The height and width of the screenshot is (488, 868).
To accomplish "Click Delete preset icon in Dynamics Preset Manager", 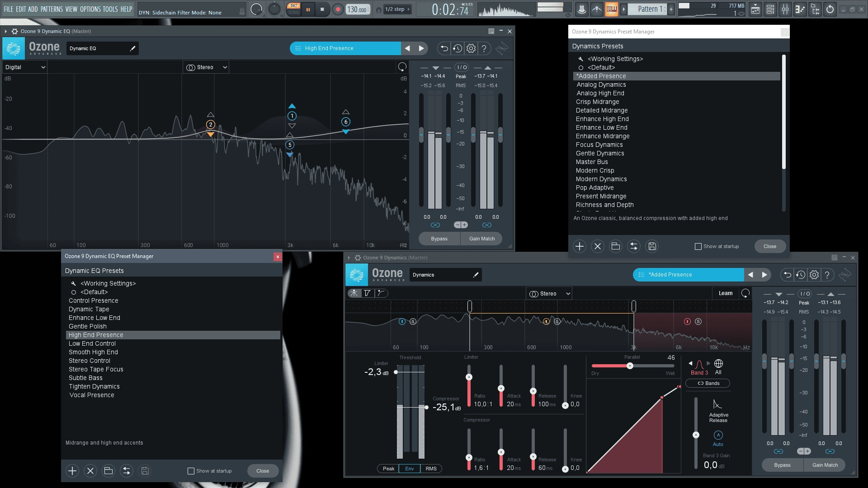I will [x=598, y=246].
